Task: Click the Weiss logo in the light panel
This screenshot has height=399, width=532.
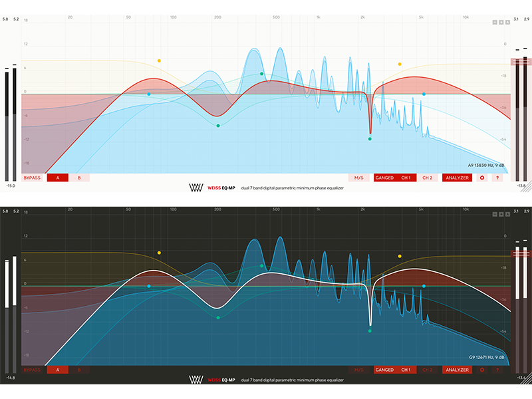Action: point(196,188)
